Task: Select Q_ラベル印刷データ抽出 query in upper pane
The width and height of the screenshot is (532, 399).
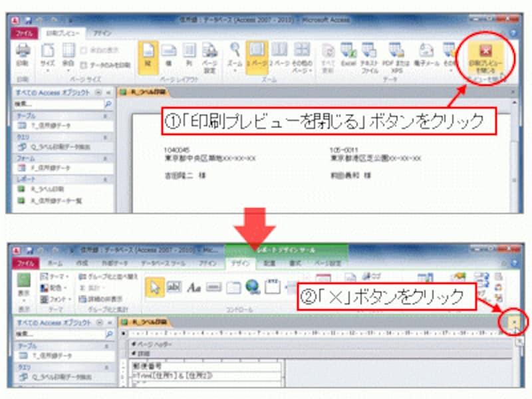Action: (63, 147)
